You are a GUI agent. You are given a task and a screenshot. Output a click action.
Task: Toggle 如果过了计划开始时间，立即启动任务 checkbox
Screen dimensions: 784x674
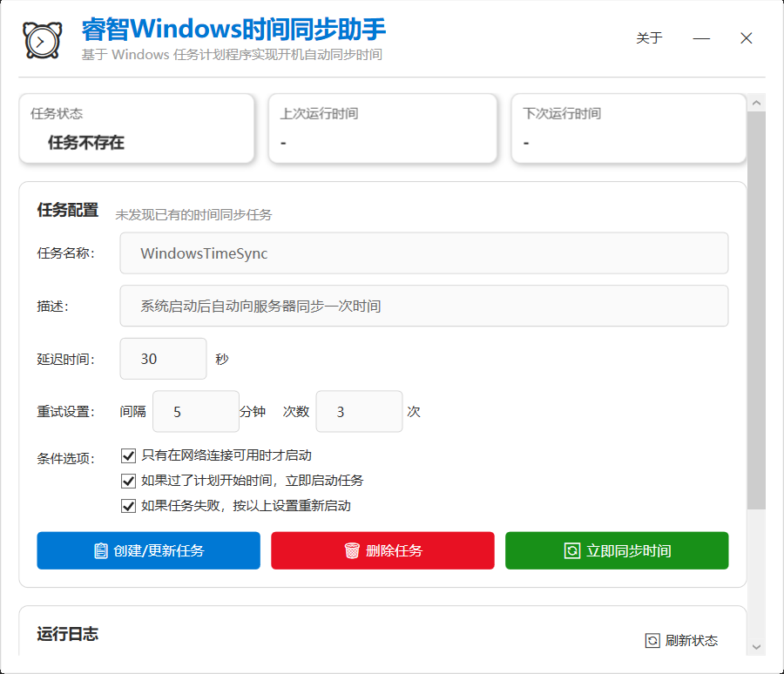click(129, 481)
